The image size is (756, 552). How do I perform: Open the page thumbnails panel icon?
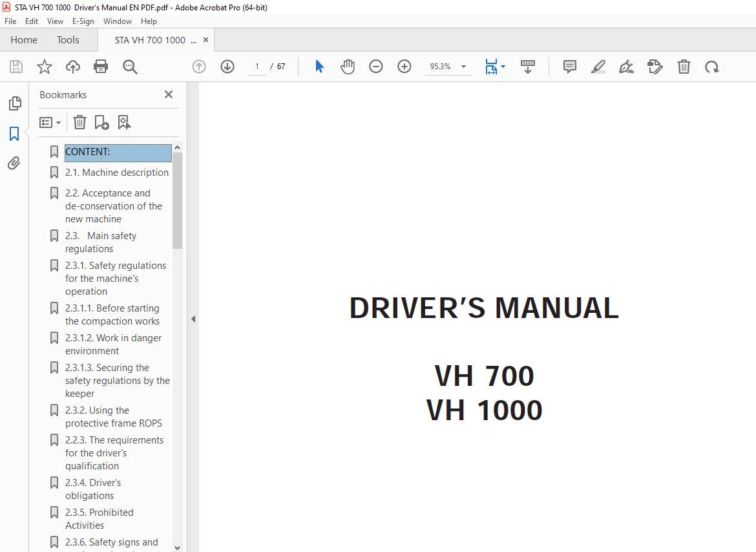15,103
